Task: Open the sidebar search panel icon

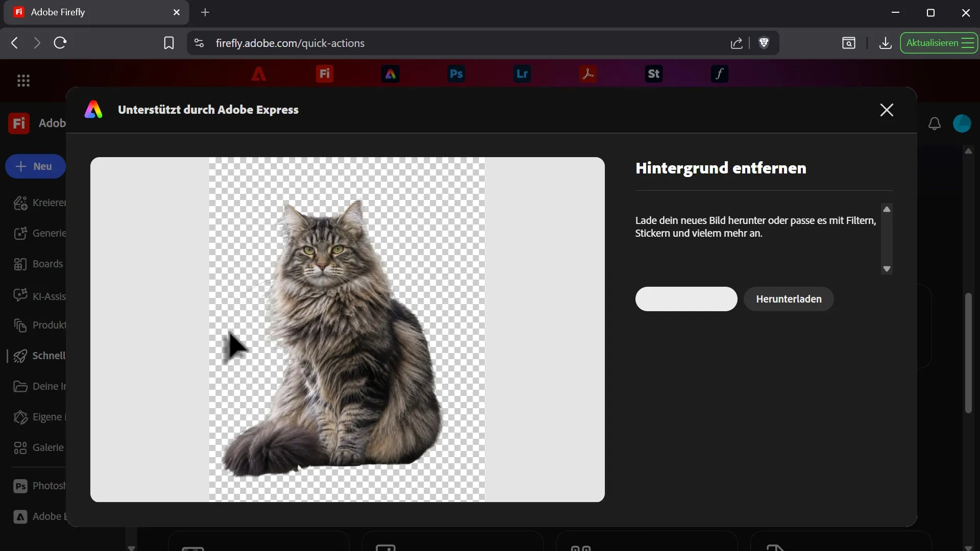Action: tap(849, 43)
